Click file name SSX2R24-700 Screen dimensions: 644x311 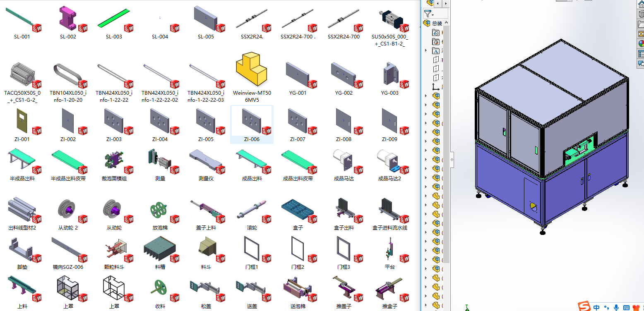point(344,36)
